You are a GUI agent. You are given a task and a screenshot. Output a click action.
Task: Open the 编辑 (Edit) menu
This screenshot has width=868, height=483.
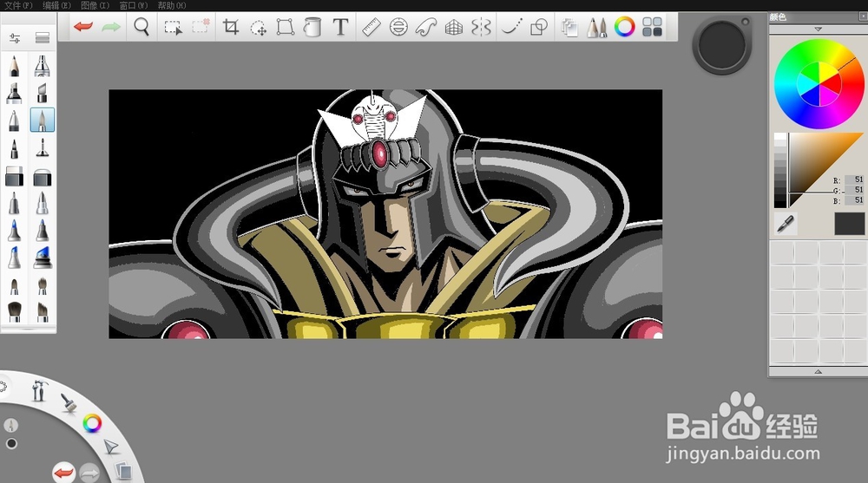pyautogui.click(x=56, y=5)
